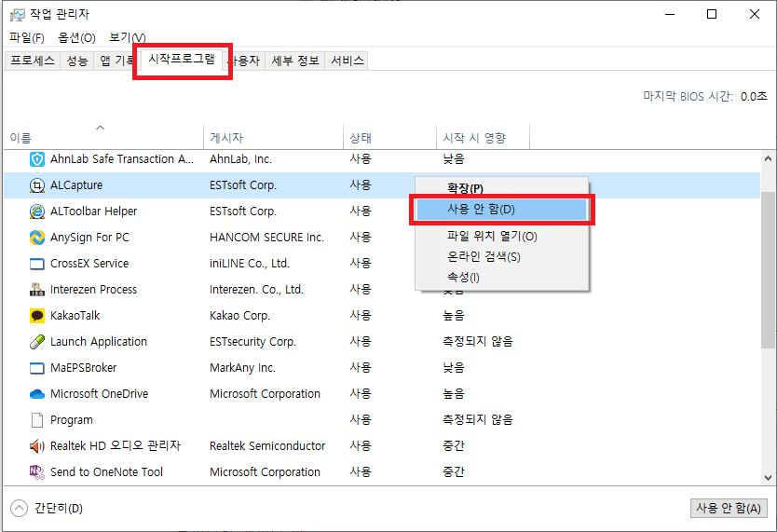Screen dimensions: 777x532
Task: Click 중간 impact of Send to OneNote Tool
Action: (454, 472)
